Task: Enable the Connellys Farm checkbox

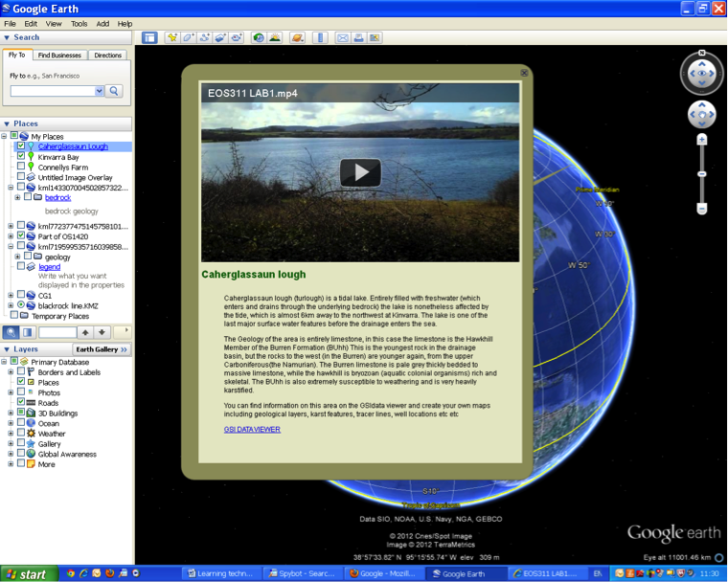Action: tap(21, 167)
